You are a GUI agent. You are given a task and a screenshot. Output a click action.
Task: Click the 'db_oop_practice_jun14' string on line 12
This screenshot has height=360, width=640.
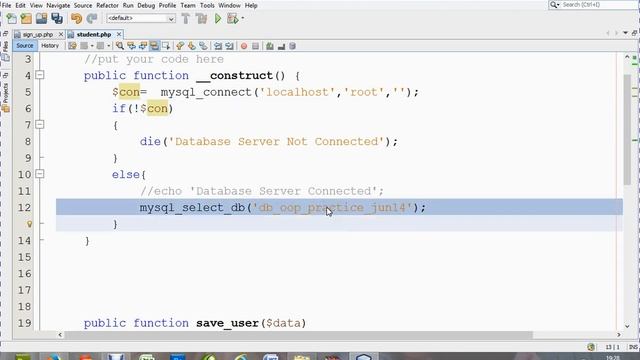pyautogui.click(x=333, y=207)
